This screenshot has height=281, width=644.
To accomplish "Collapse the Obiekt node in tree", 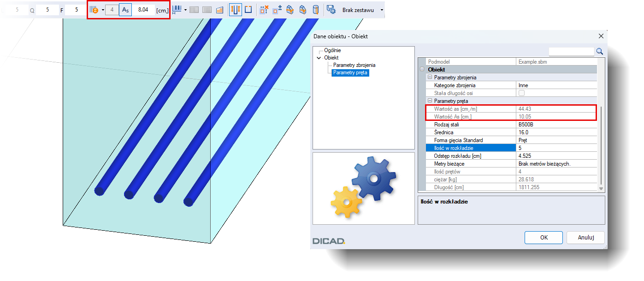I will [x=319, y=58].
